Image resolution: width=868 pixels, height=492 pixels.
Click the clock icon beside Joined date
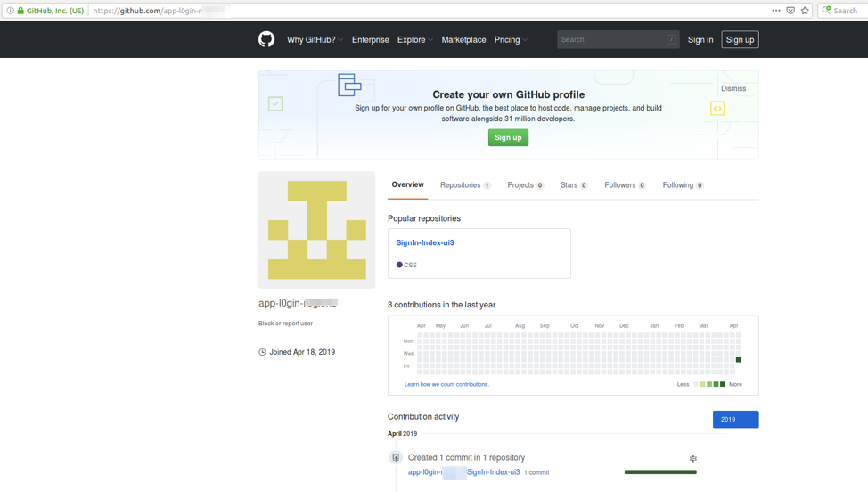coord(262,352)
